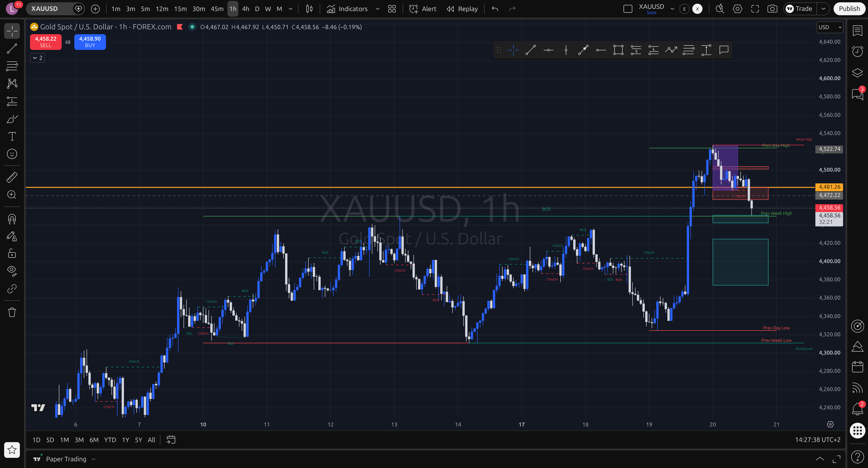Click the SELL 4,458.22 button

pyautogui.click(x=46, y=42)
